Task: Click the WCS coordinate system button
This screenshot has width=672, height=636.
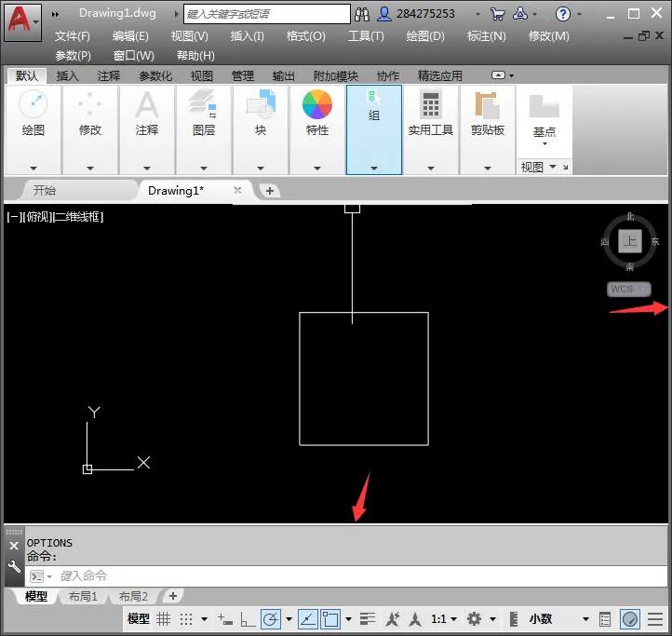Action: 621,289
